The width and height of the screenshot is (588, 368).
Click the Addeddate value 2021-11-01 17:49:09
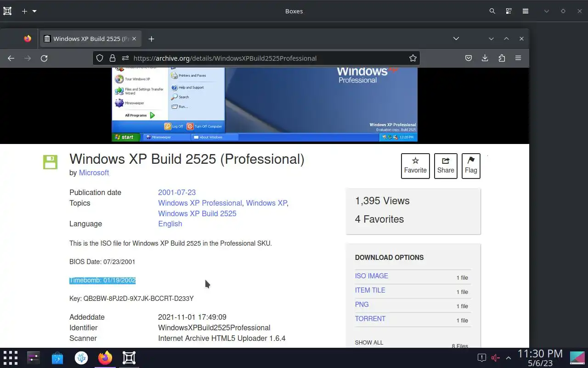click(192, 317)
